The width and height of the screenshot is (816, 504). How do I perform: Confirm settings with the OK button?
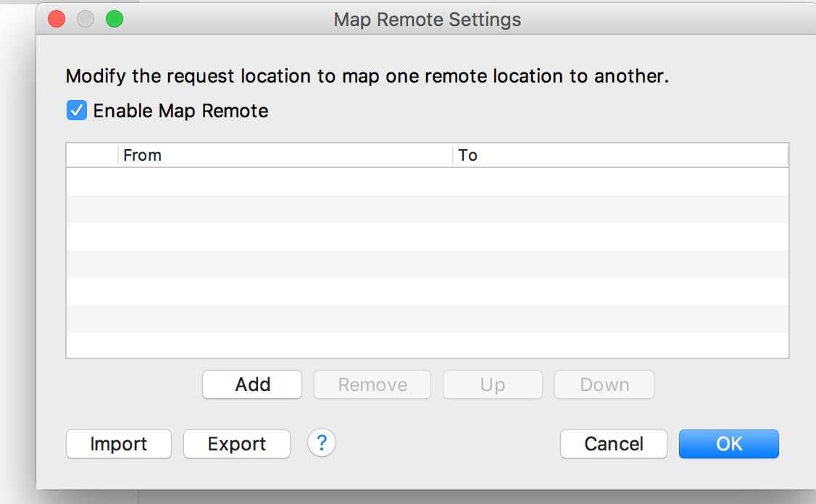[x=729, y=444]
